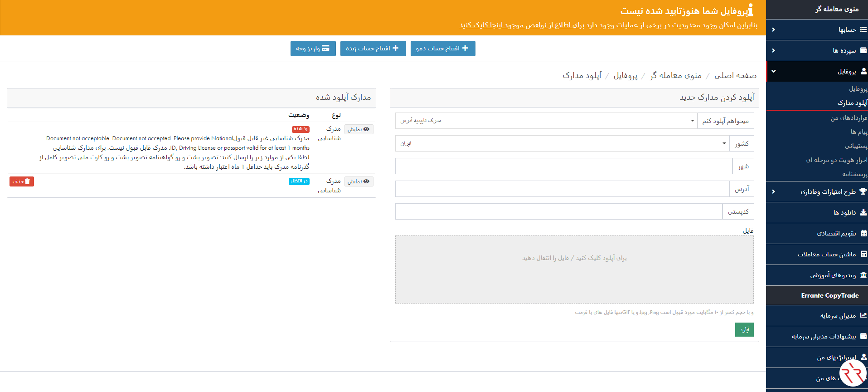Collapse the پروفایل sidebar section chevron

point(773,71)
